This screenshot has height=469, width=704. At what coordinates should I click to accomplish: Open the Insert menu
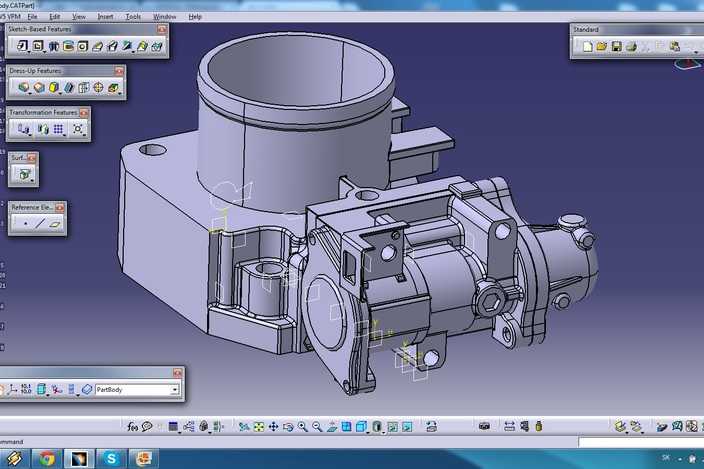[x=106, y=17]
